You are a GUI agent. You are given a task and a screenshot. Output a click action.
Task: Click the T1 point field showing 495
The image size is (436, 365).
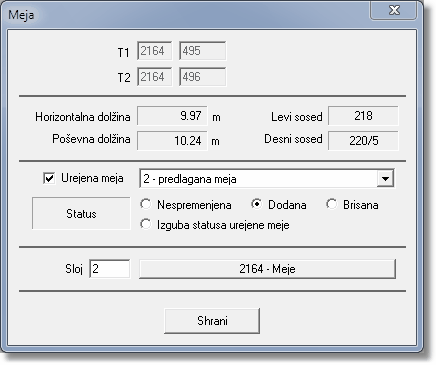[x=203, y=51]
